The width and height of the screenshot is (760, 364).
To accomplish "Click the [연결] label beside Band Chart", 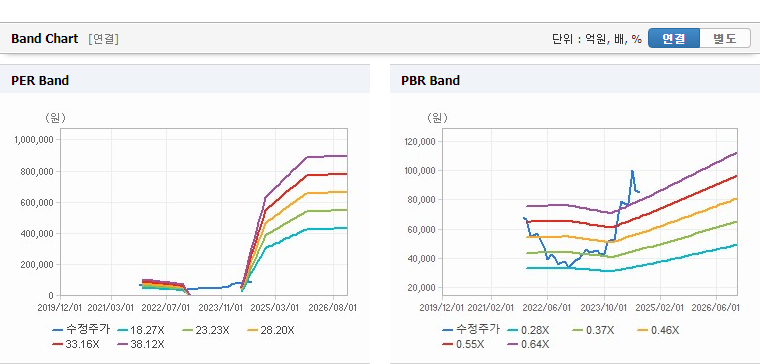I will 103,39.
